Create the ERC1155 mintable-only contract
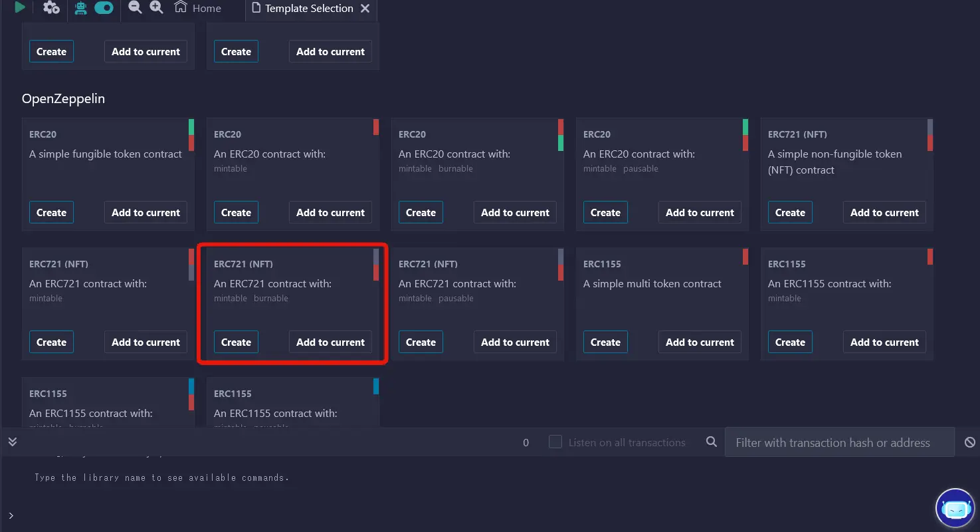Viewport: 980px width, 532px height. click(790, 342)
